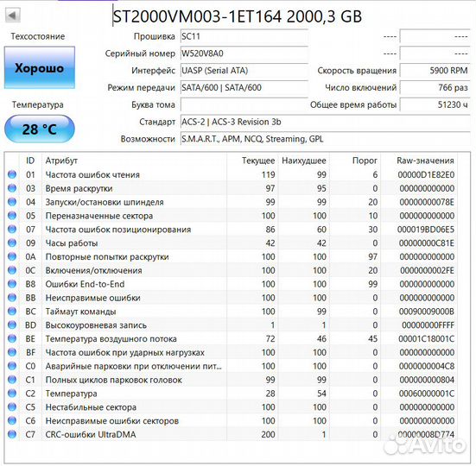The width and height of the screenshot is (476, 466).
Task: Click the Число включений value 766 раз
Action: [435, 88]
